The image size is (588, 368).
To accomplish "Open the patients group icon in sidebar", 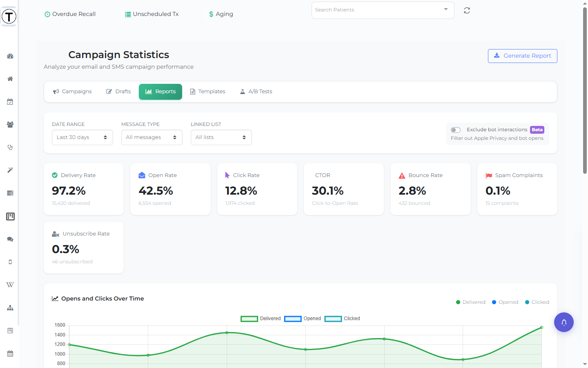I will (10, 125).
